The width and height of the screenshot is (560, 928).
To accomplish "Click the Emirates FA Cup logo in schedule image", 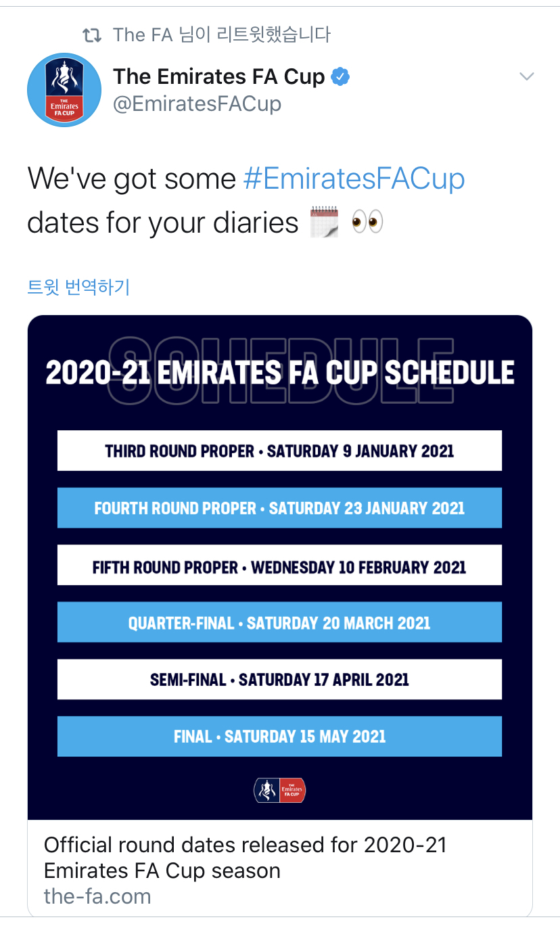I will pos(279,789).
